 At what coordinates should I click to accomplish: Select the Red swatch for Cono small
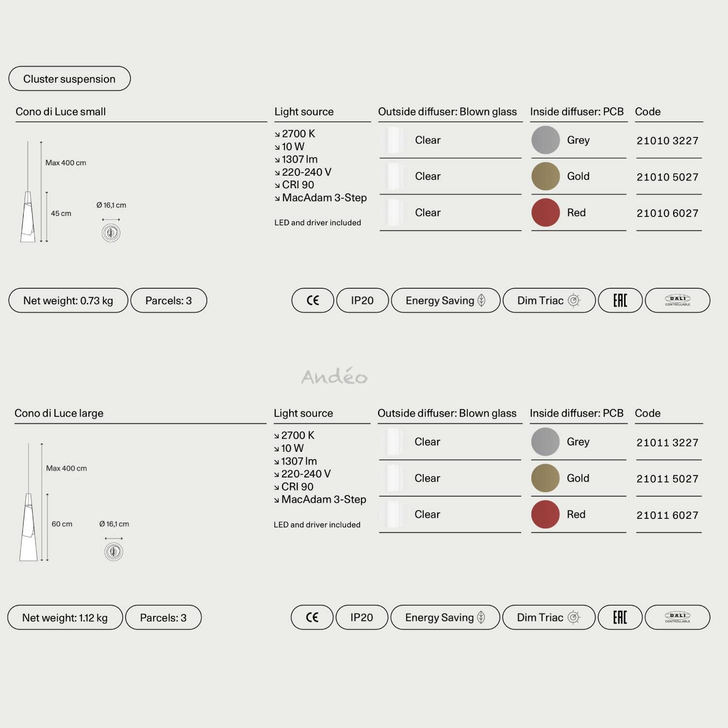(546, 213)
